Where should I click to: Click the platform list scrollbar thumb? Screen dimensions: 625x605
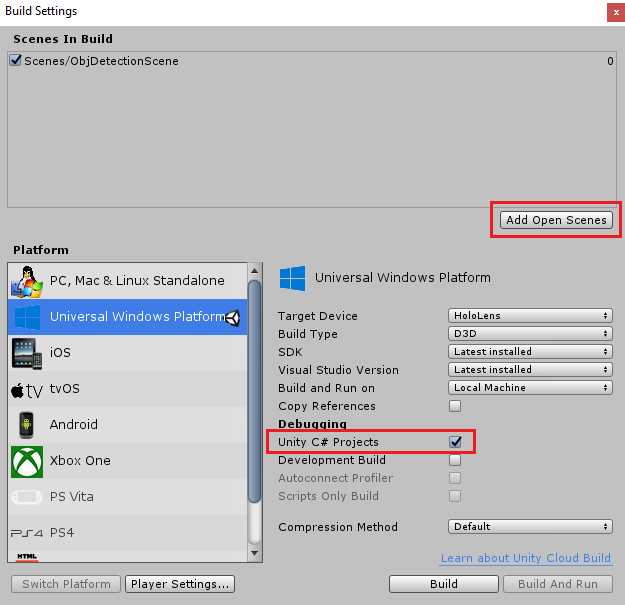click(255, 391)
